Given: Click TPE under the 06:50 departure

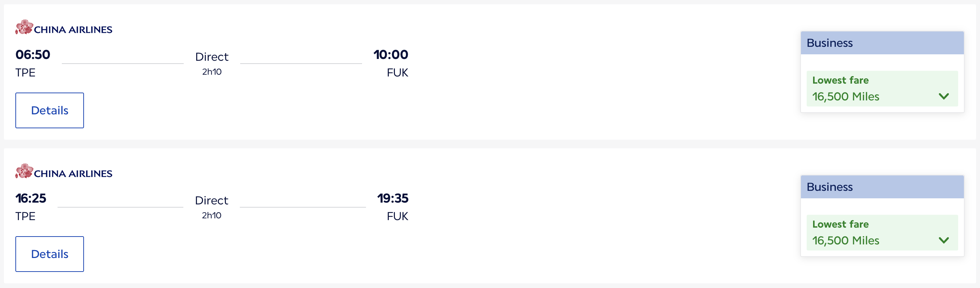Looking at the screenshot, I should click(x=25, y=73).
